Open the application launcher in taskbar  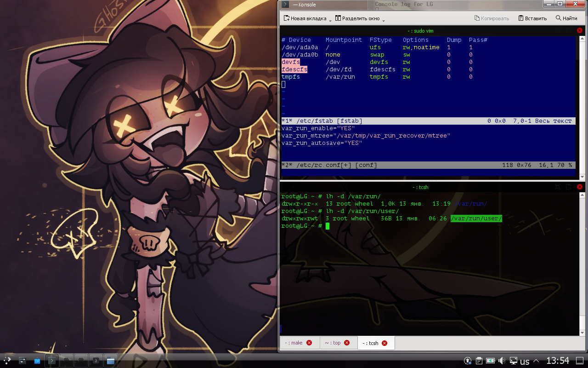coord(8,361)
